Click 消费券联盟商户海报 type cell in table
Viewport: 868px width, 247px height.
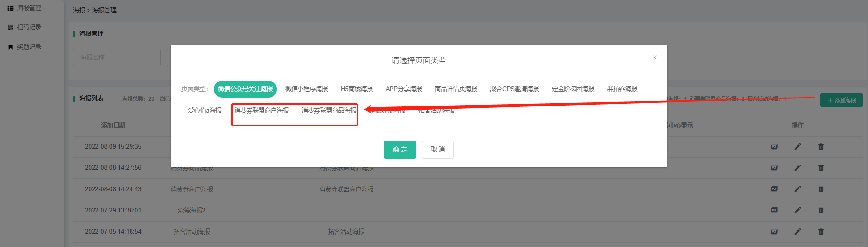coord(346,189)
